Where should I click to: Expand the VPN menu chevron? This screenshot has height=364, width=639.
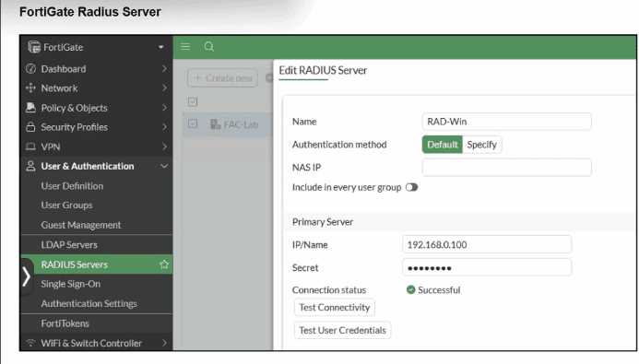[164, 147]
